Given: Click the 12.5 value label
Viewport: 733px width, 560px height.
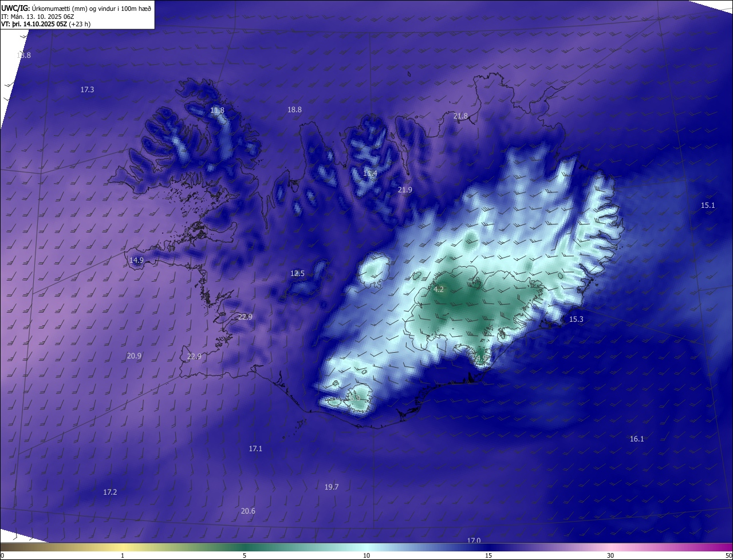Looking at the screenshot, I should click(297, 274).
